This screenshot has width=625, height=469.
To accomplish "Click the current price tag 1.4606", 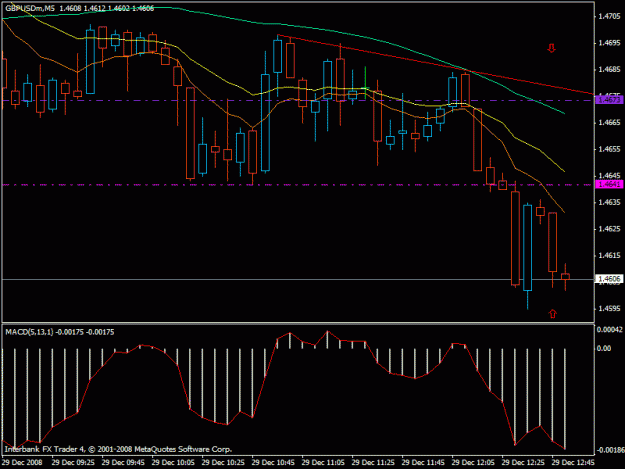I will coord(609,279).
